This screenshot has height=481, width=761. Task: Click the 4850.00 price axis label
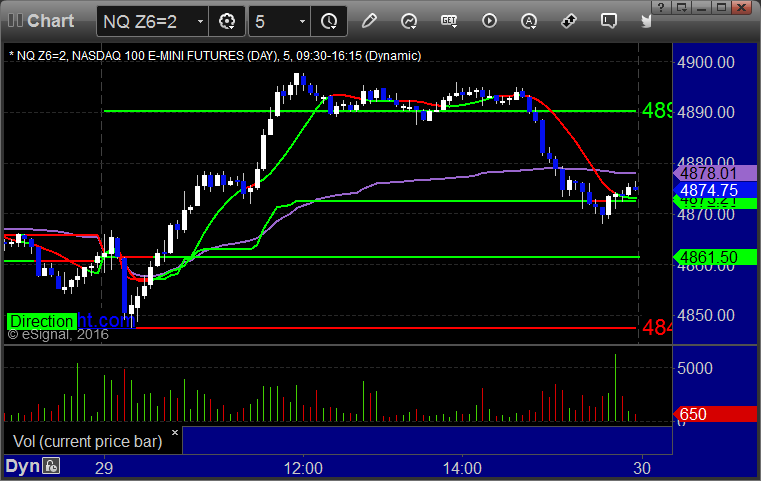click(x=706, y=315)
